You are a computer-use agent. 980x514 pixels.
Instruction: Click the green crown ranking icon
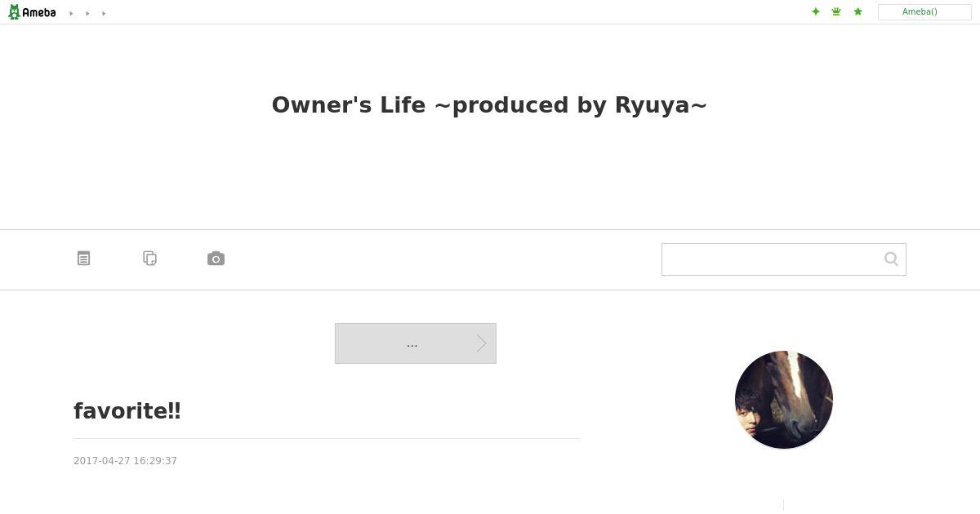836,11
